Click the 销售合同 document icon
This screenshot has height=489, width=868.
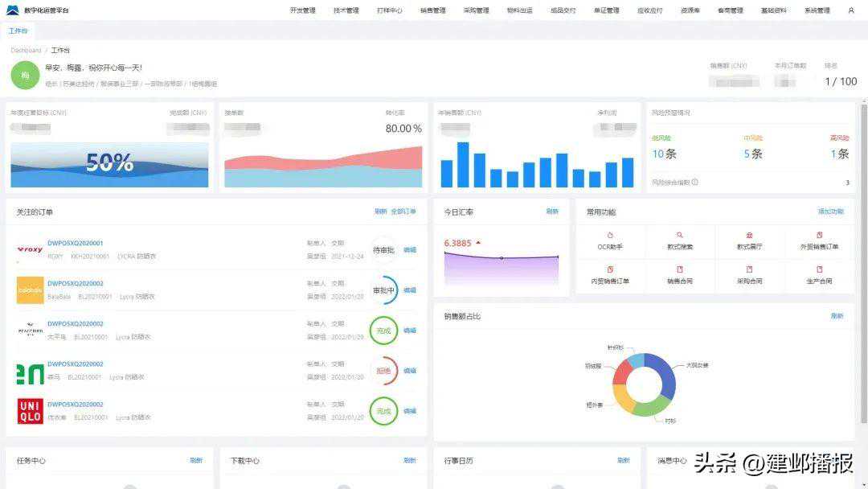click(679, 270)
